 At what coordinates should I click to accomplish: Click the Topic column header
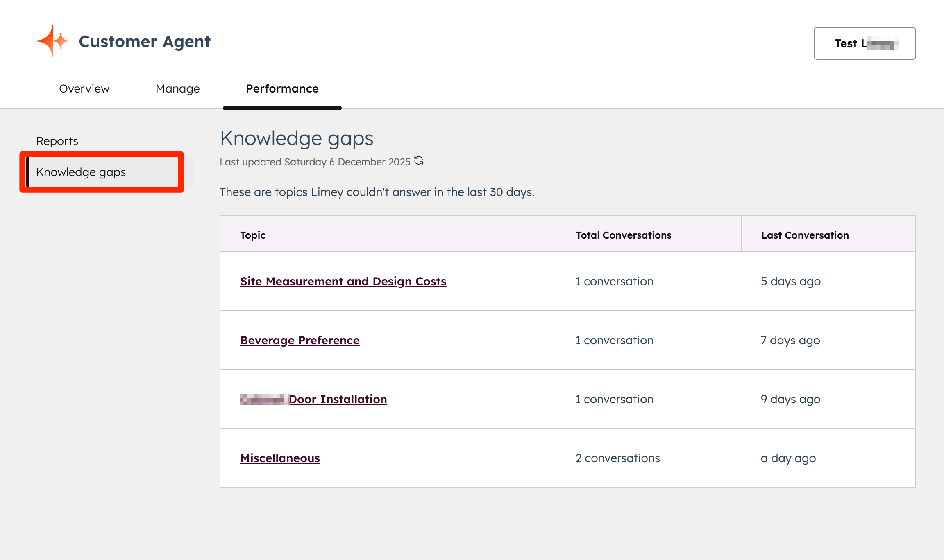pyautogui.click(x=252, y=235)
